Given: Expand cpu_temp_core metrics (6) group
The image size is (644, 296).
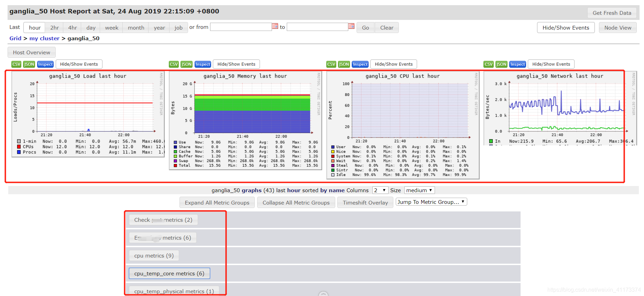Looking at the screenshot, I should [x=169, y=273].
